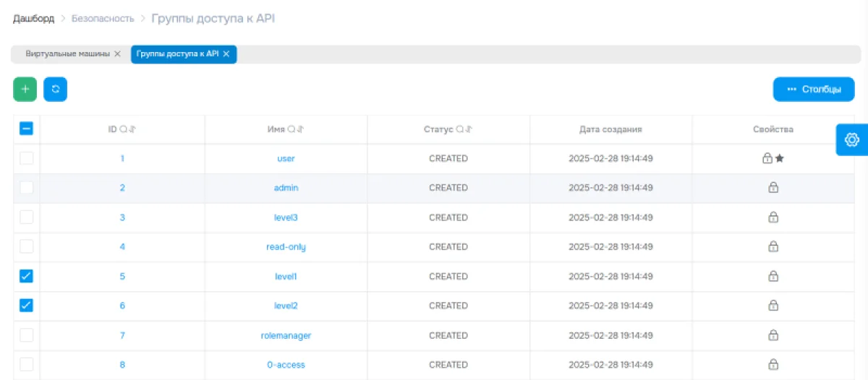Sort the table by ID column

(x=132, y=129)
